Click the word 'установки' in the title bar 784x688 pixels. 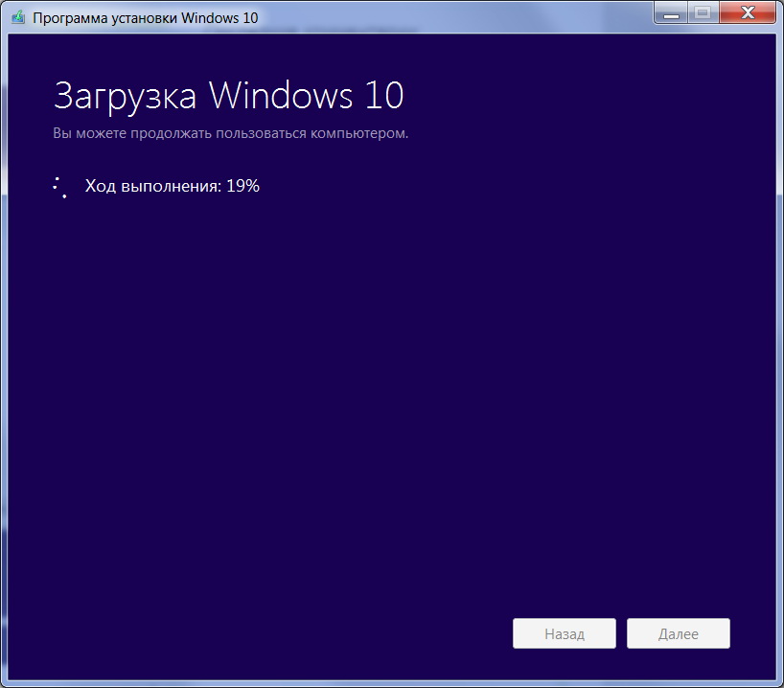tap(143, 17)
